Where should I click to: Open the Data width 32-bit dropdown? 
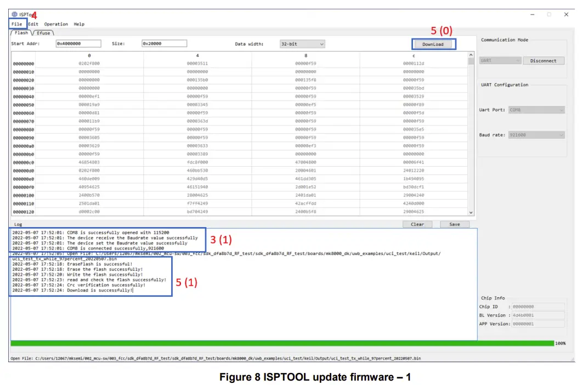(302, 44)
